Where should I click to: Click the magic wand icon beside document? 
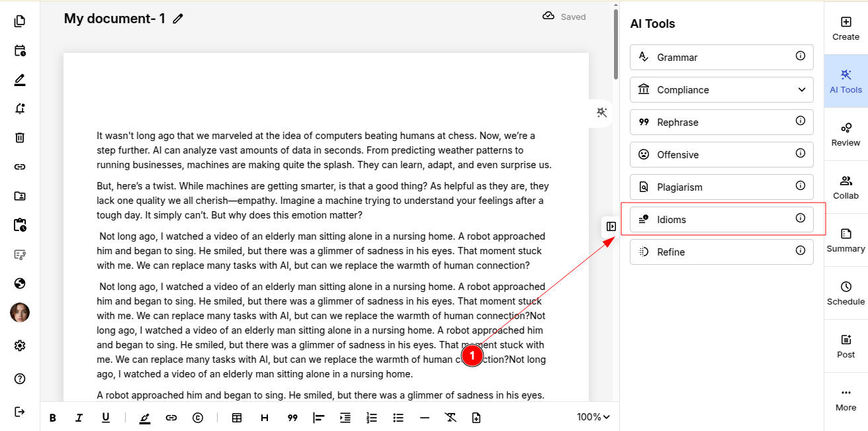[601, 113]
